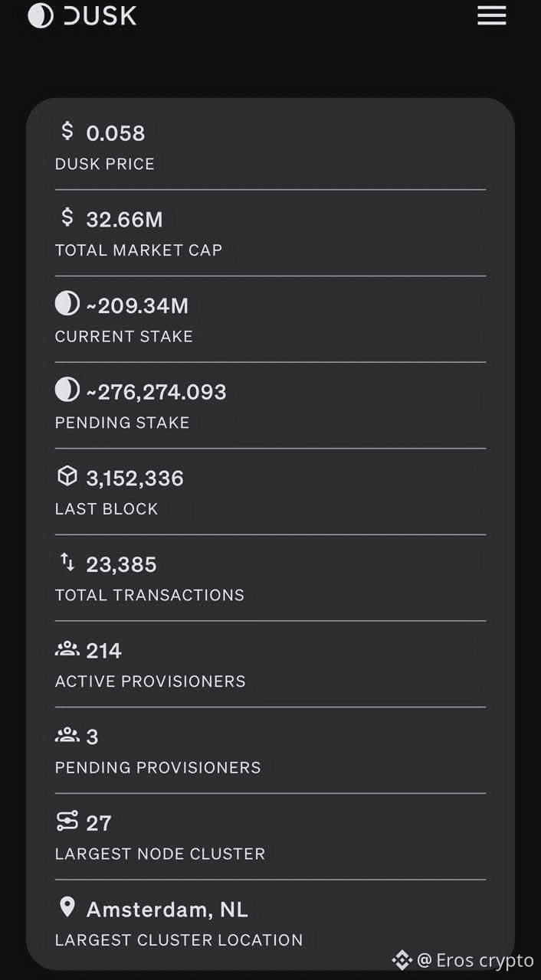Click the Eros crypto watermark
541x980 pixels.
click(484, 960)
